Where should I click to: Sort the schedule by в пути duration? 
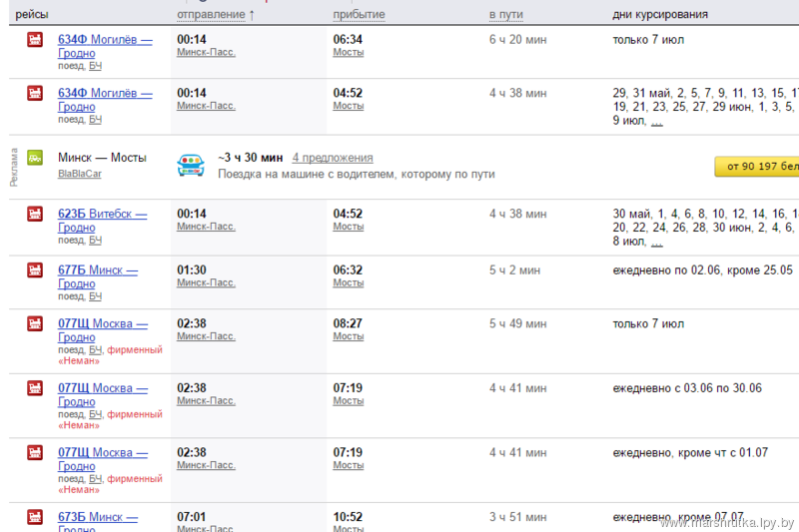[506, 15]
